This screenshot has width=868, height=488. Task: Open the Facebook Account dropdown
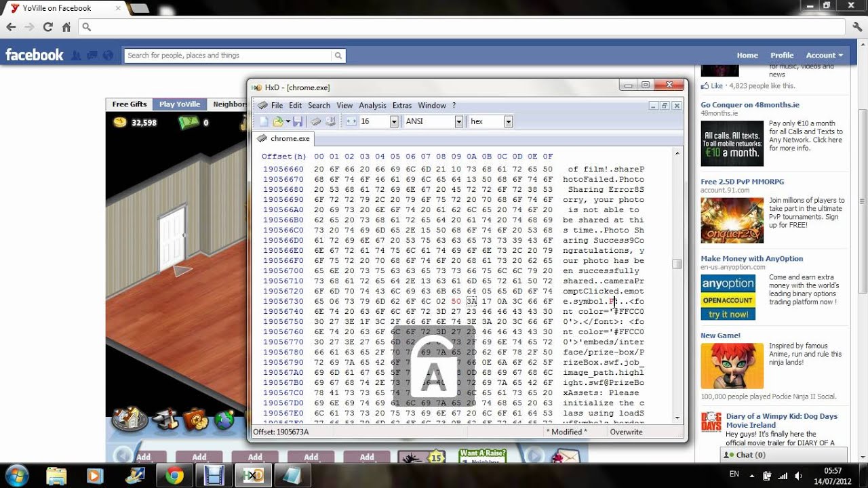[824, 56]
